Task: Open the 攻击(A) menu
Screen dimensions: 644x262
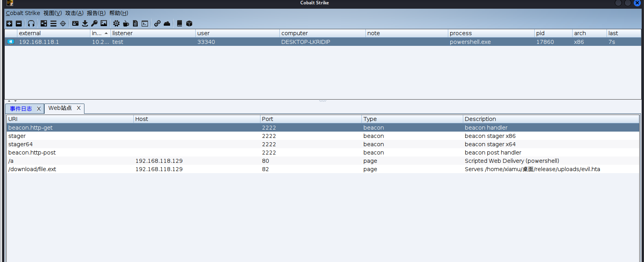Action: [74, 13]
